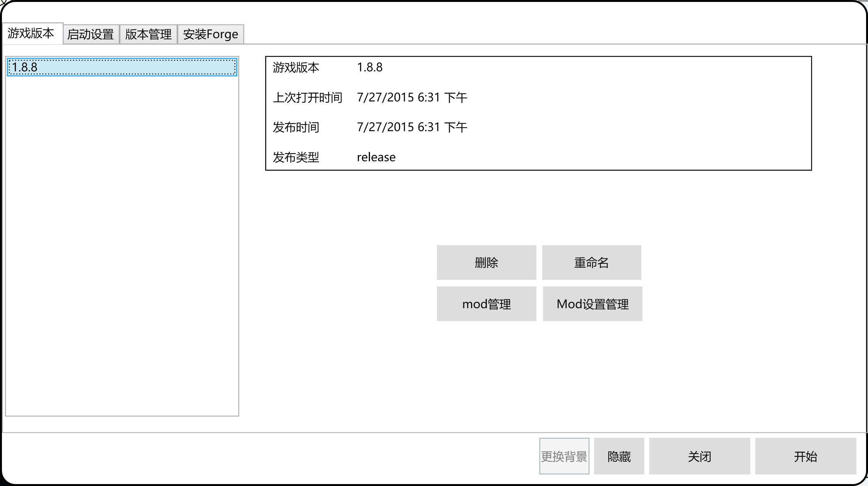This screenshot has height=486, width=868.
Task: Click the 游戏版本 value showing 1.8.8
Action: pyautogui.click(x=369, y=67)
